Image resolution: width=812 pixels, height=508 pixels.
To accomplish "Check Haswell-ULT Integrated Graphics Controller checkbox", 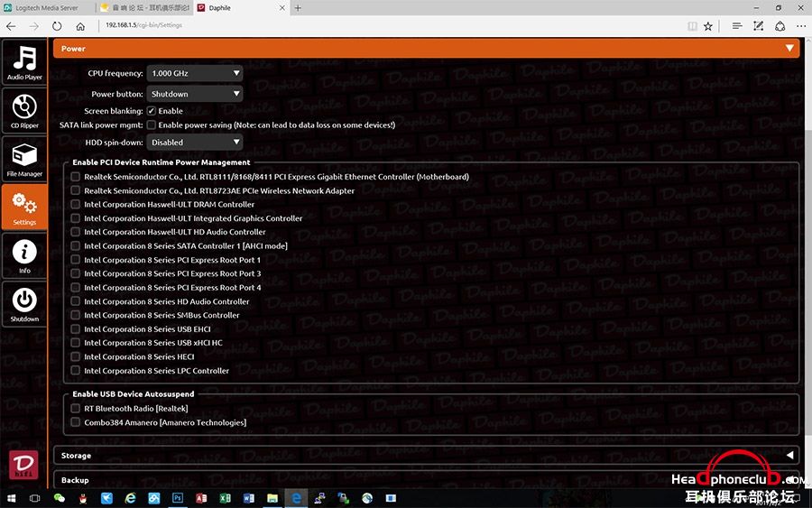I will (76, 218).
